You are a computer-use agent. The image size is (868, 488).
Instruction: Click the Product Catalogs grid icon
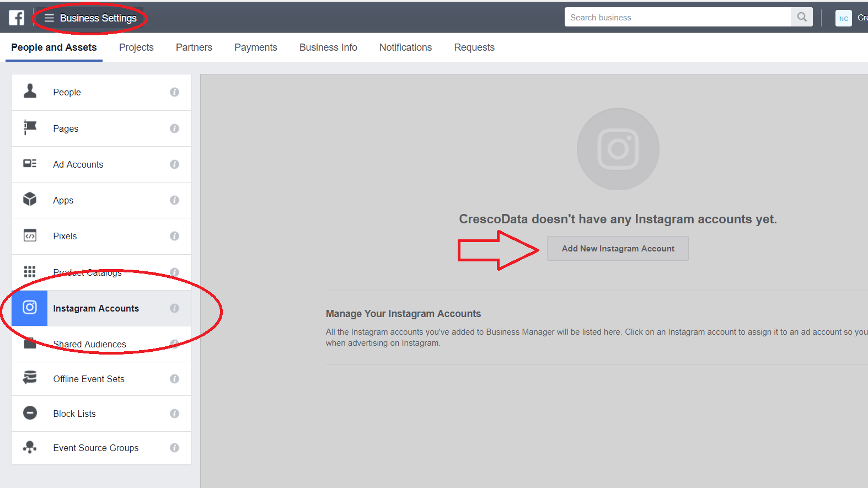[30, 271]
